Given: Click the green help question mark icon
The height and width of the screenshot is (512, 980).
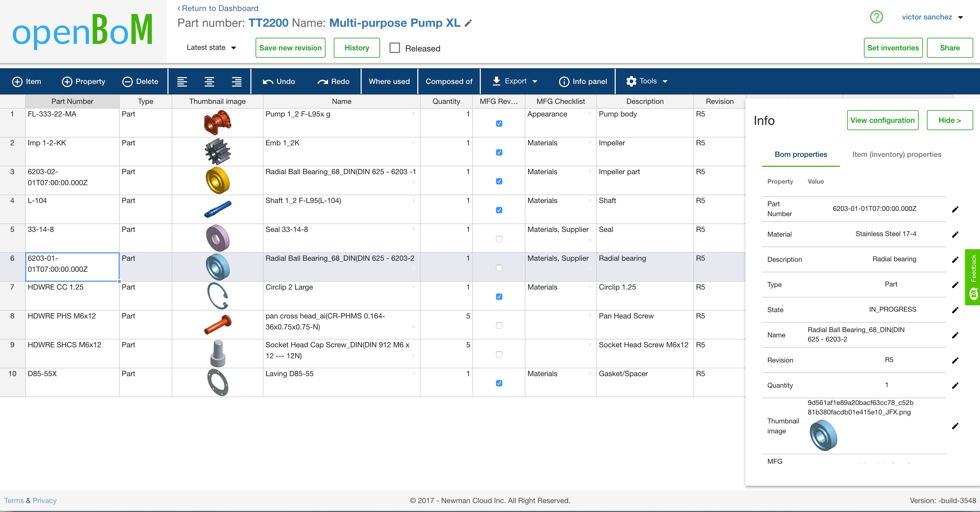Looking at the screenshot, I should [x=876, y=17].
